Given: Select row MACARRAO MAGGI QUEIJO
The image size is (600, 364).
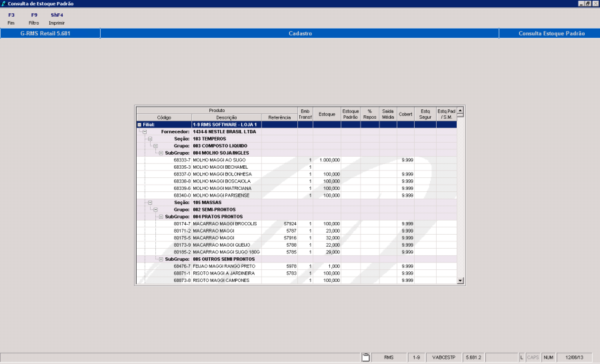Looking at the screenshot, I should [x=297, y=245].
